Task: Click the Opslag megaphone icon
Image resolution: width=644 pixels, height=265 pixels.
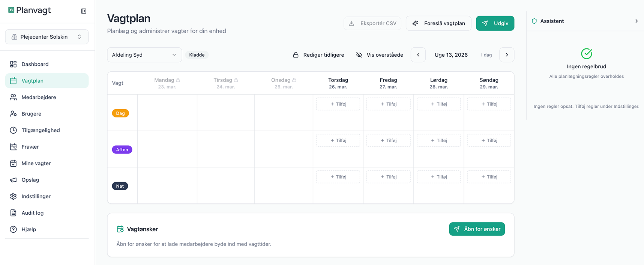Action: click(14, 180)
